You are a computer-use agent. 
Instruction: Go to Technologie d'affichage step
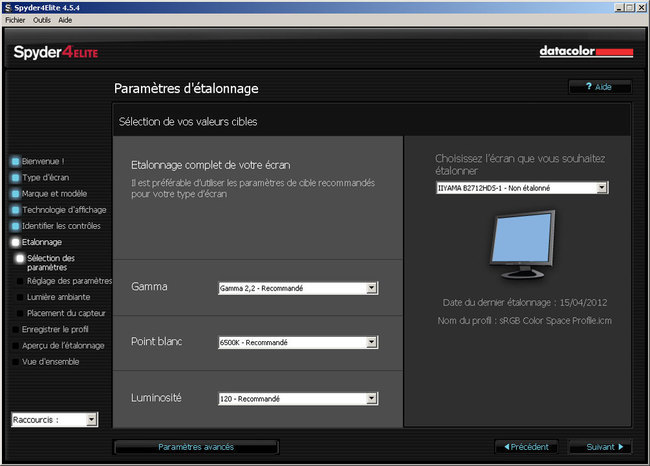coord(64,210)
